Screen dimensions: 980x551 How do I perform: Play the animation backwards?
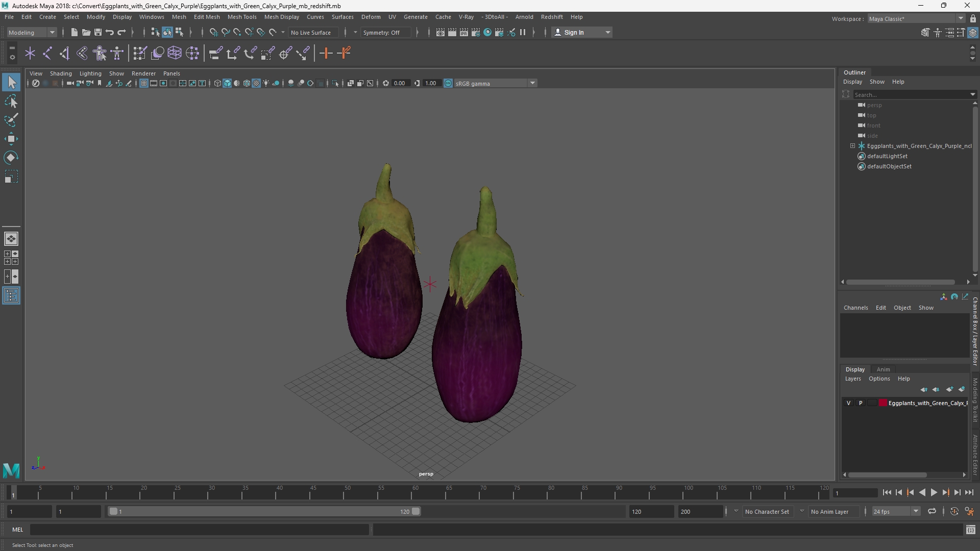pyautogui.click(x=922, y=492)
